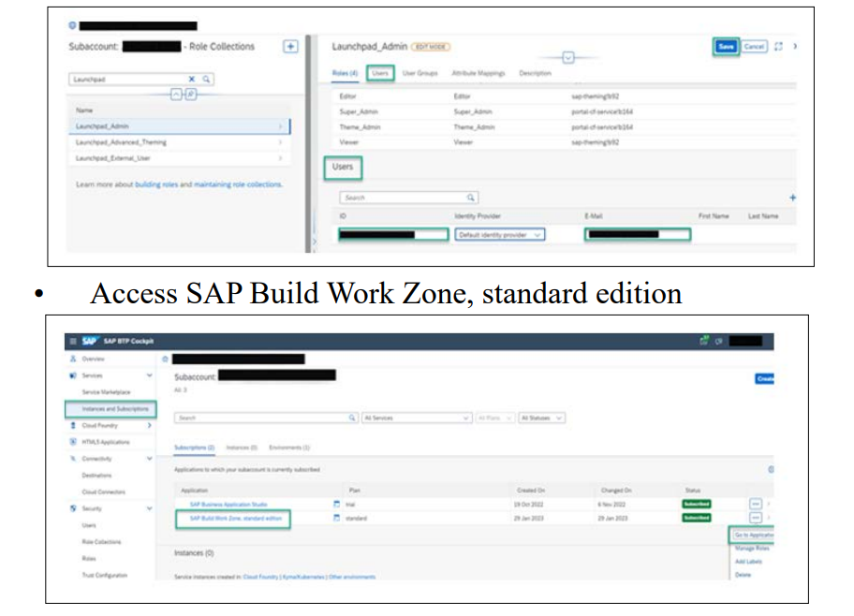Click the icon beside SAP Business Application Studio

coord(336,505)
